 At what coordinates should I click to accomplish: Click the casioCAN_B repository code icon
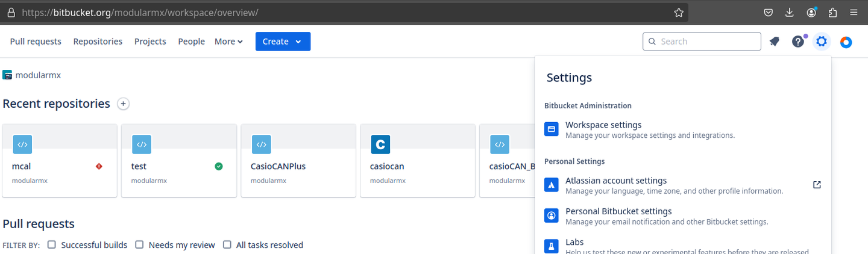coord(500,144)
